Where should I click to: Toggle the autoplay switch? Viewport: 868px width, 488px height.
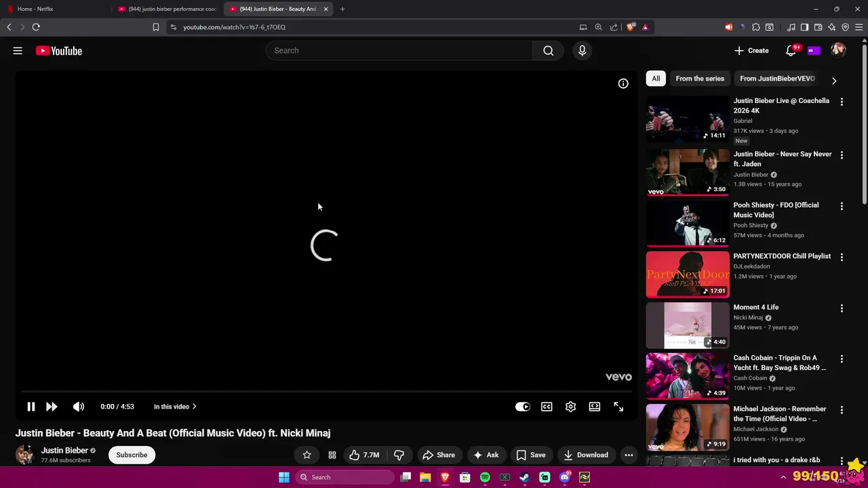click(x=522, y=407)
